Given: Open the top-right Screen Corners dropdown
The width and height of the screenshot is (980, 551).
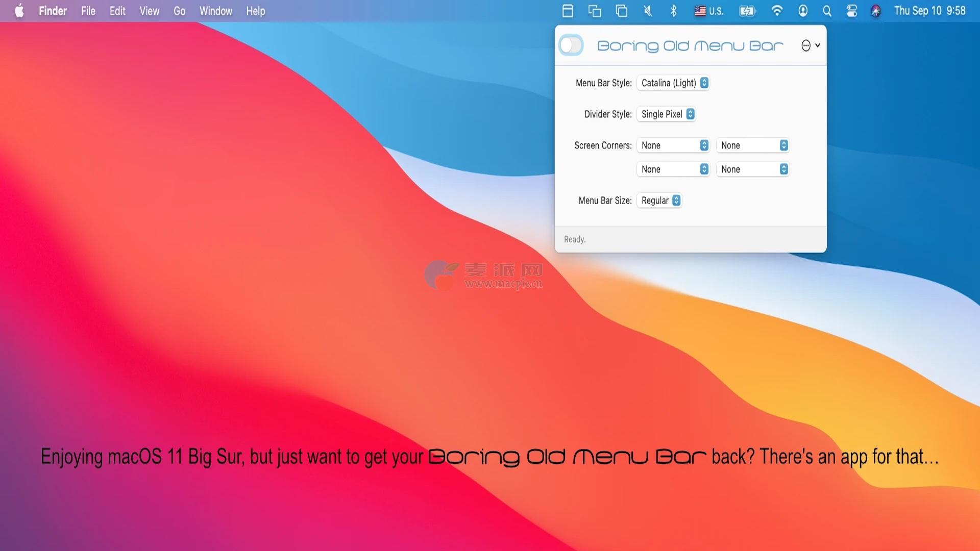Looking at the screenshot, I should coord(753,145).
